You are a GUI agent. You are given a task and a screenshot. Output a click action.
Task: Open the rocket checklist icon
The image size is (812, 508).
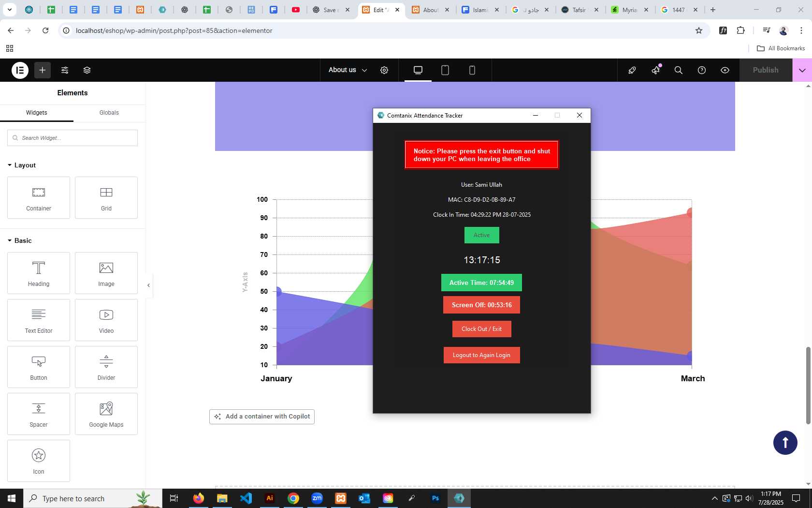(x=632, y=70)
